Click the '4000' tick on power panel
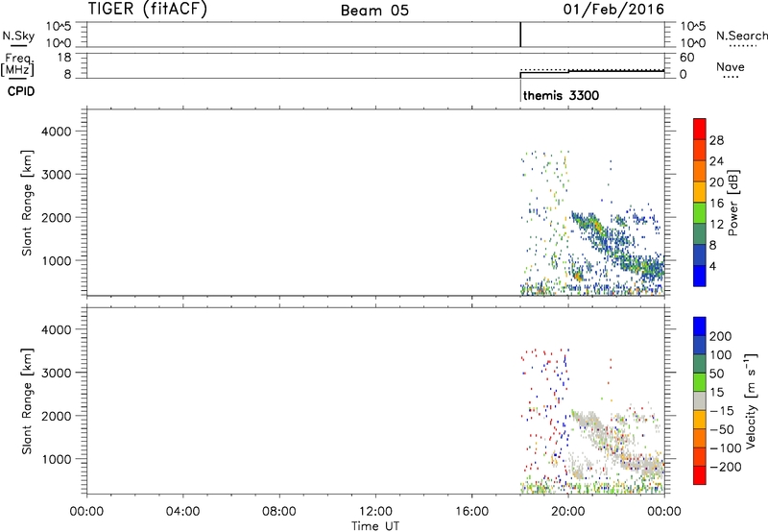Viewport: 768px width, 532px height. click(57, 132)
